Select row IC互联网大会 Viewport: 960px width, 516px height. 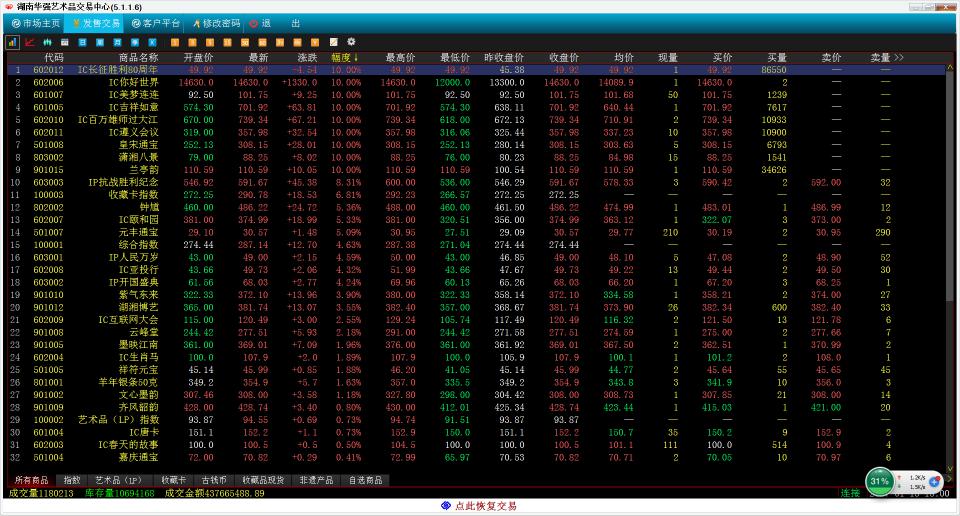pos(476,320)
